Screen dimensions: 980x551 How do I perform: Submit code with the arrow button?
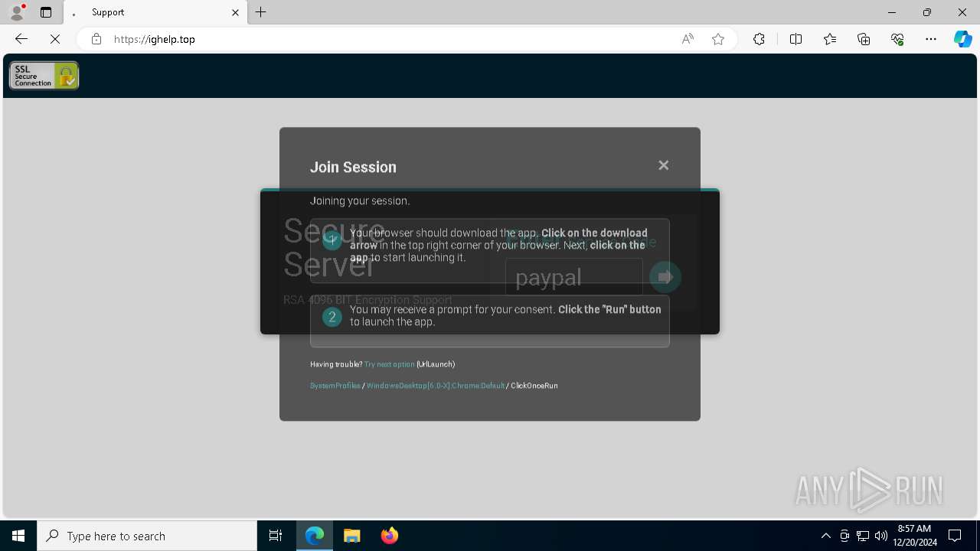(x=665, y=277)
